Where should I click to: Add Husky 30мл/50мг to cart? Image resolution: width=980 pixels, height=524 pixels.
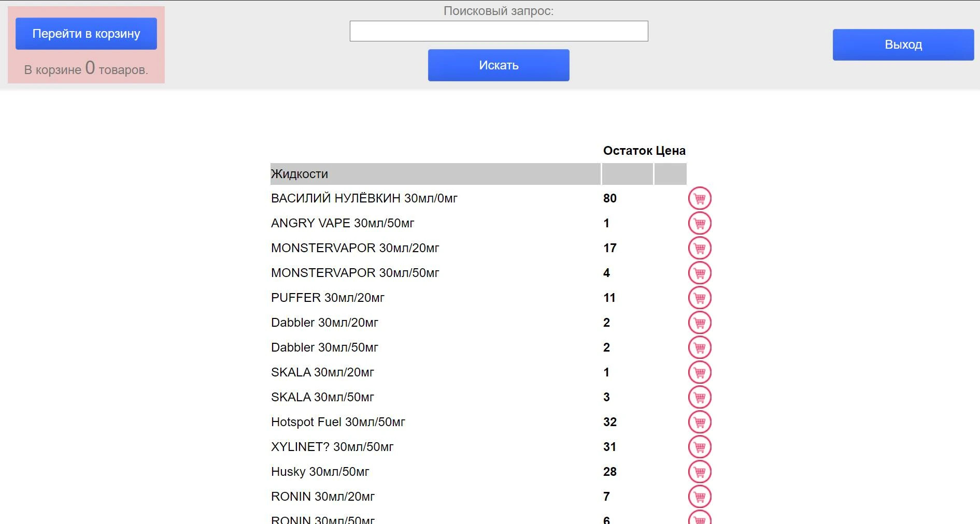[699, 472]
